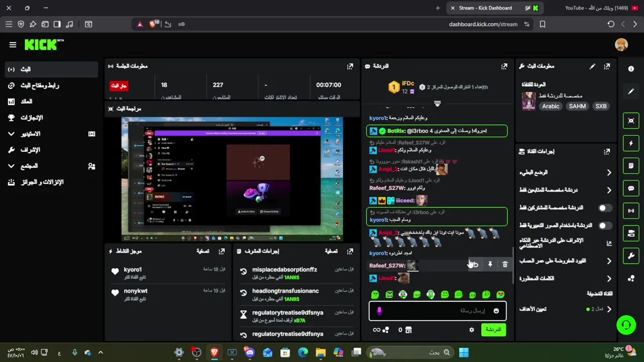Expand account age restrictions option
This screenshot has width=644, height=362.
[x=609, y=261]
